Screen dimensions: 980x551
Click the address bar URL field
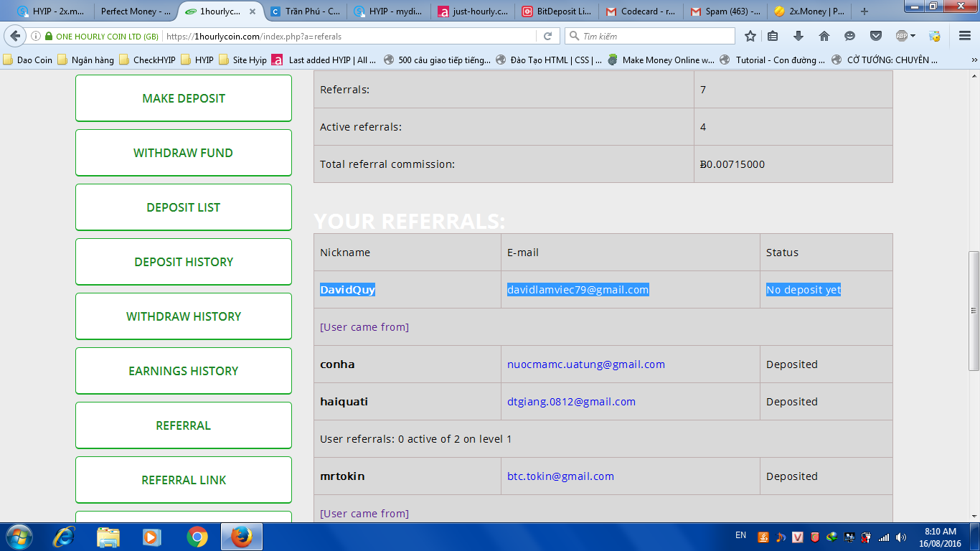[350, 37]
